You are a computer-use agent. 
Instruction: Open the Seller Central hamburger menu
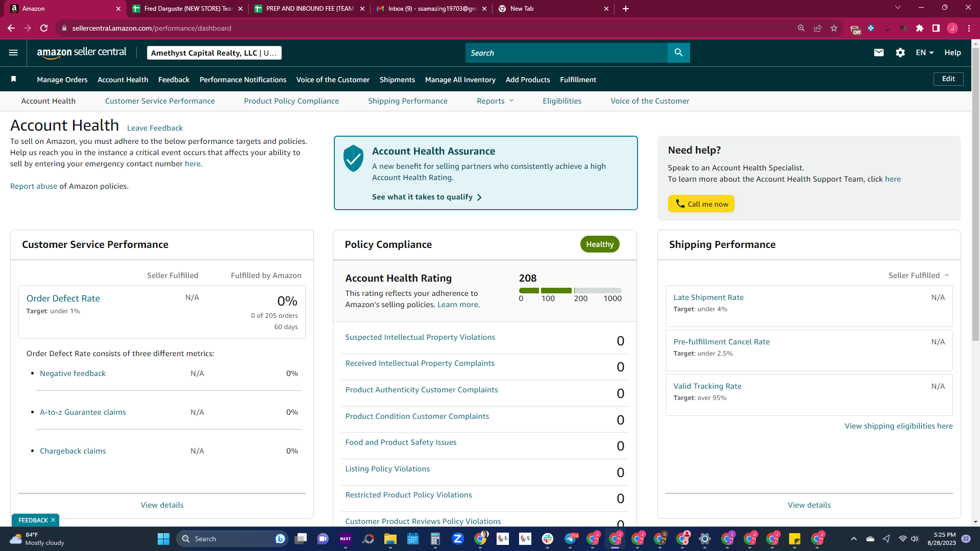13,53
